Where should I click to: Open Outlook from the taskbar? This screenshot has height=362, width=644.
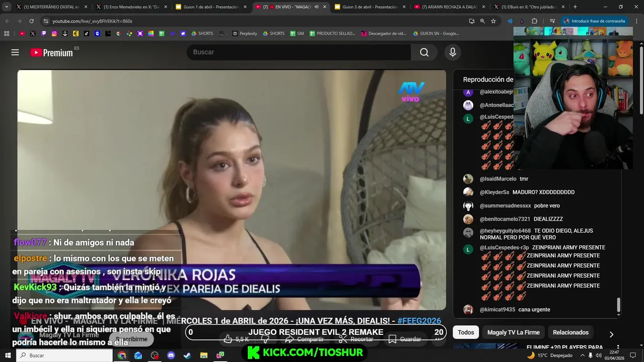[x=138, y=355]
